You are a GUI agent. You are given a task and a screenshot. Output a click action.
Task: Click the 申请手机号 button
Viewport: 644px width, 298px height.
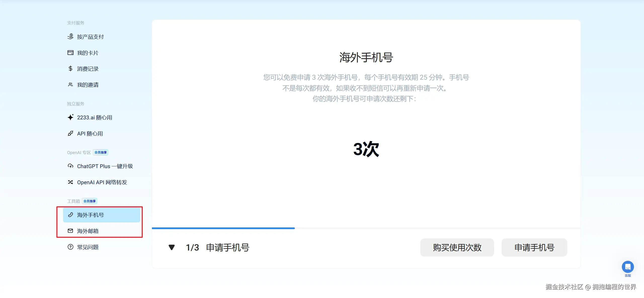pos(534,247)
